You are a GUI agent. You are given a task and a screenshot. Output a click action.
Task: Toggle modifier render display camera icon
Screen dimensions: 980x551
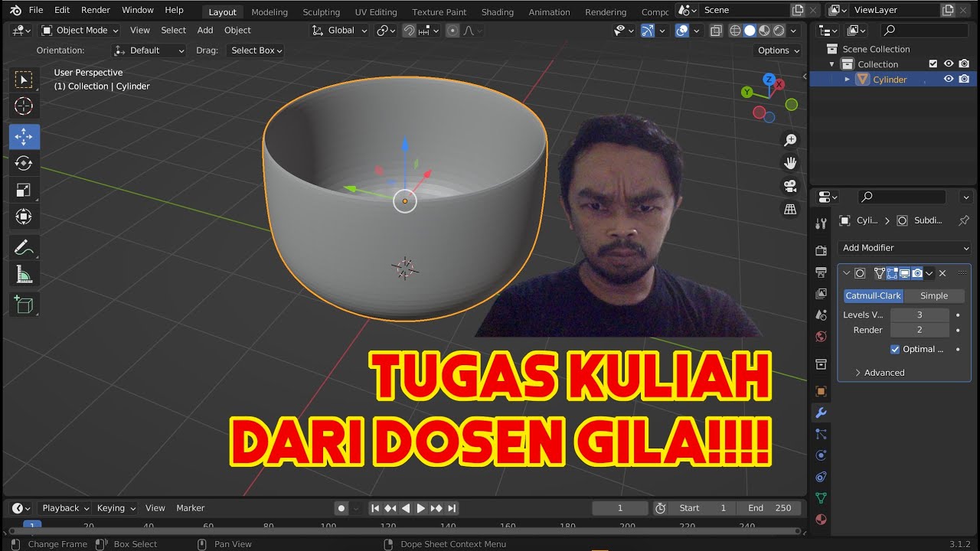coord(916,273)
